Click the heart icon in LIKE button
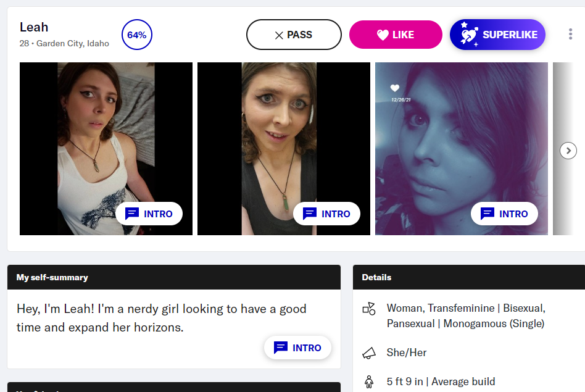Screen dimensions: 585x392 383,35
